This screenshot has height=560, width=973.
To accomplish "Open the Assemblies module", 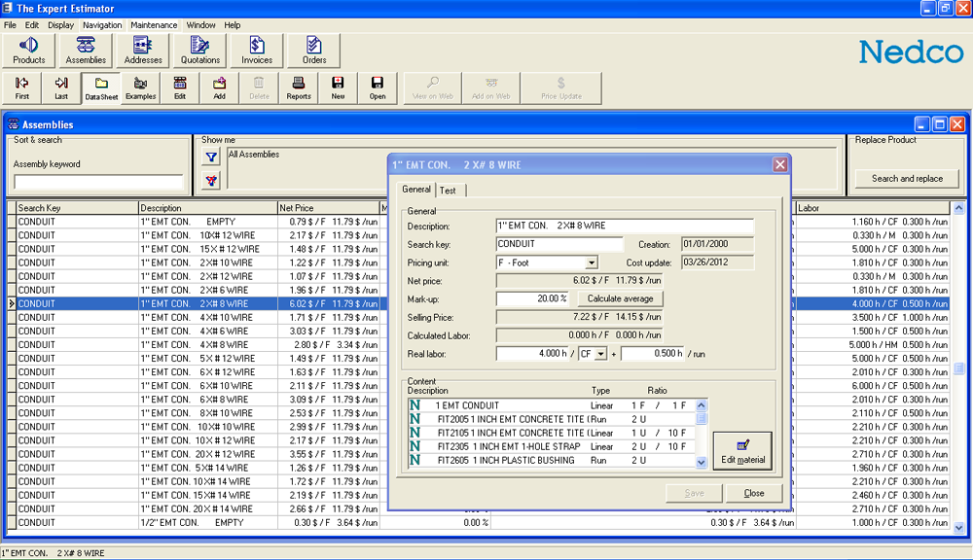I will [86, 51].
